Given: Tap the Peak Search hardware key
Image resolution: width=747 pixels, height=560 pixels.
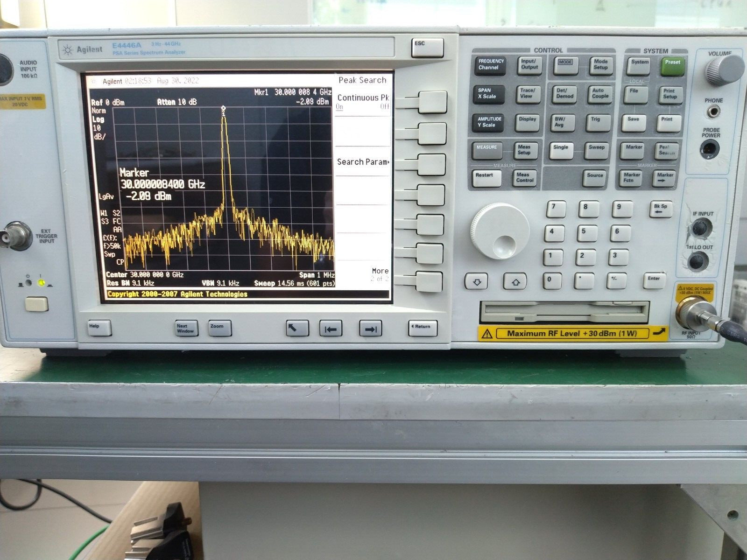Looking at the screenshot, I should point(667,151).
